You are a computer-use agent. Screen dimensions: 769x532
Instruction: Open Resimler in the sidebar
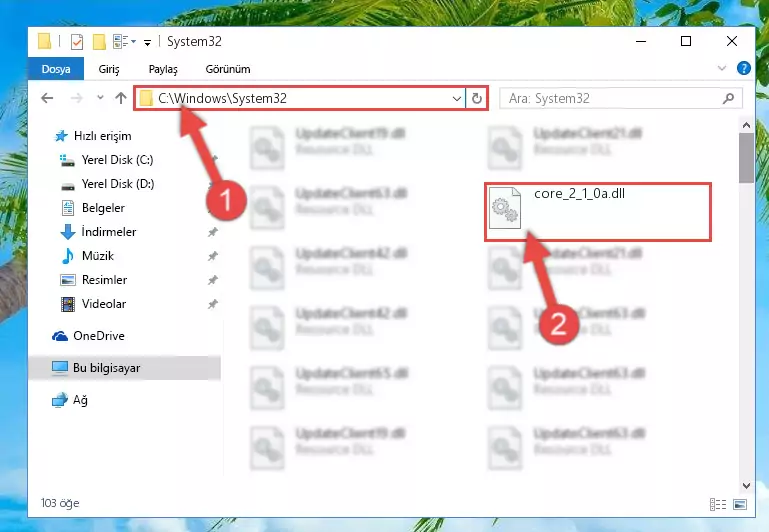click(104, 280)
